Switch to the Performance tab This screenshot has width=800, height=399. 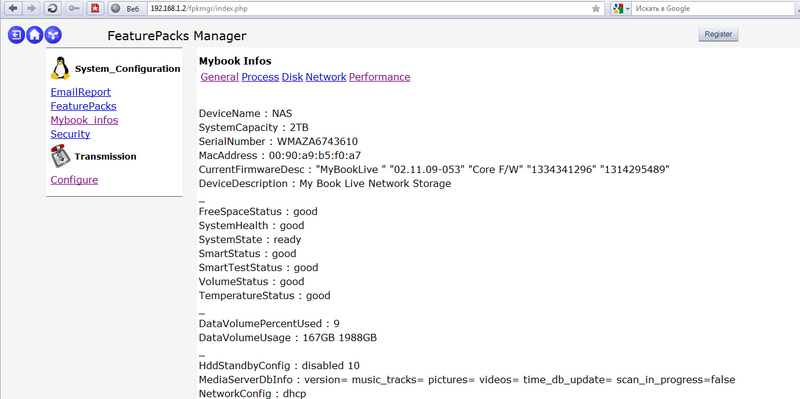tap(380, 77)
